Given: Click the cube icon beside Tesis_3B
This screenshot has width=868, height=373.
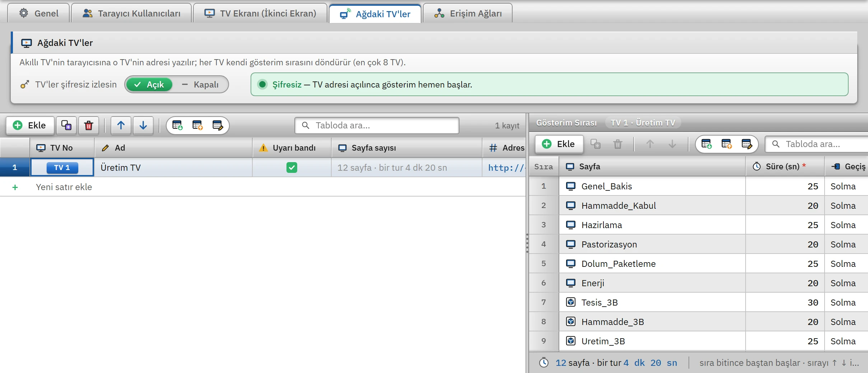Looking at the screenshot, I should click(571, 302).
